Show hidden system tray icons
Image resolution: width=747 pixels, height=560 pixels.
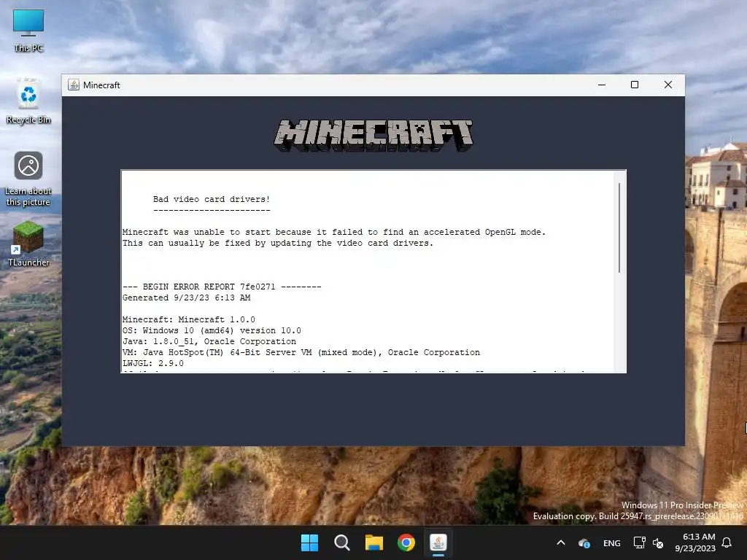pos(561,542)
